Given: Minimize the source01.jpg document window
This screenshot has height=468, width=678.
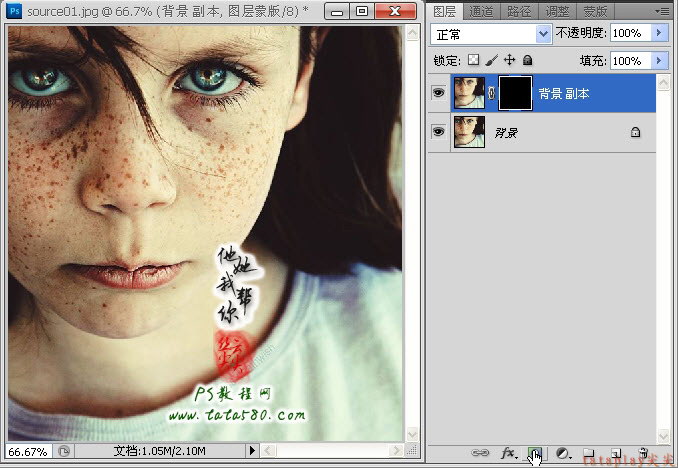Looking at the screenshot, I should point(337,12).
